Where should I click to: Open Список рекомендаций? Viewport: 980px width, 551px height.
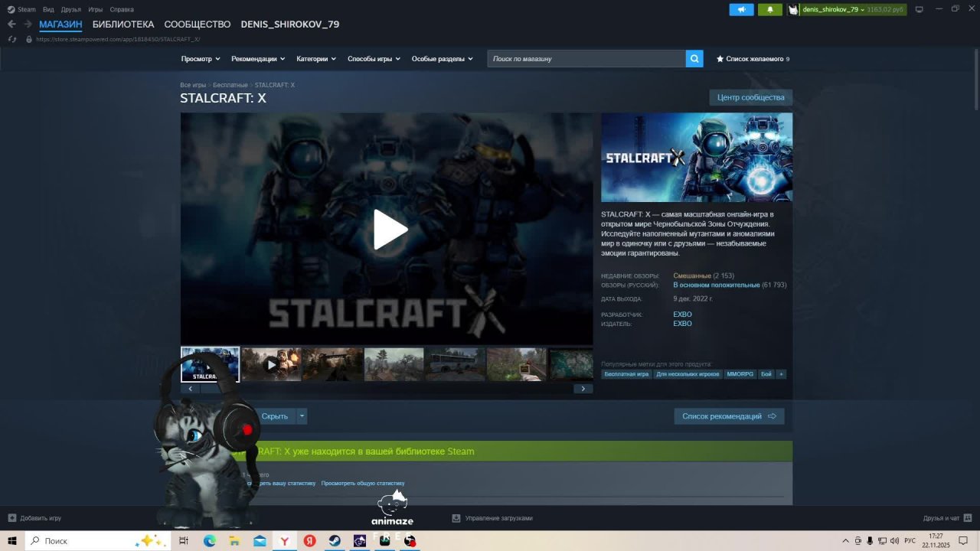click(x=729, y=416)
